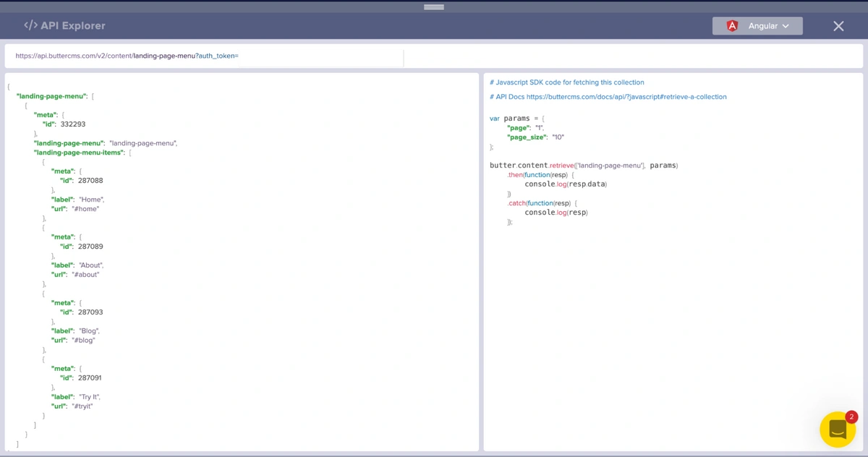The width and height of the screenshot is (868, 457).
Task: Click the .then(function(resp) line
Action: (541, 175)
